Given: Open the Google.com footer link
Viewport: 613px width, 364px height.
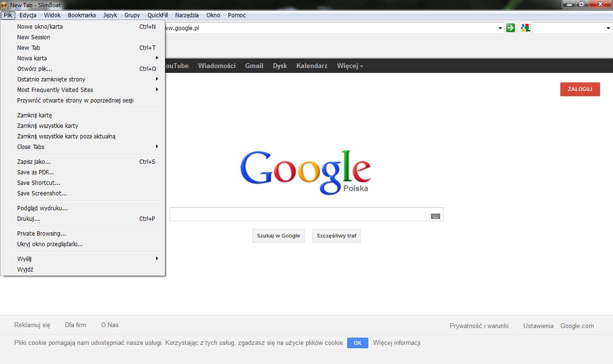Looking at the screenshot, I should (577, 326).
